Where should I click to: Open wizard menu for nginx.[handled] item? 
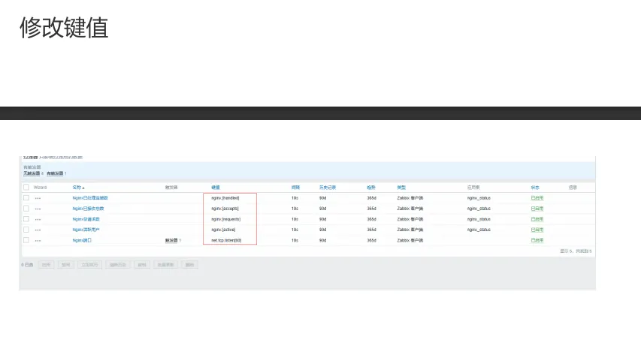(38, 198)
